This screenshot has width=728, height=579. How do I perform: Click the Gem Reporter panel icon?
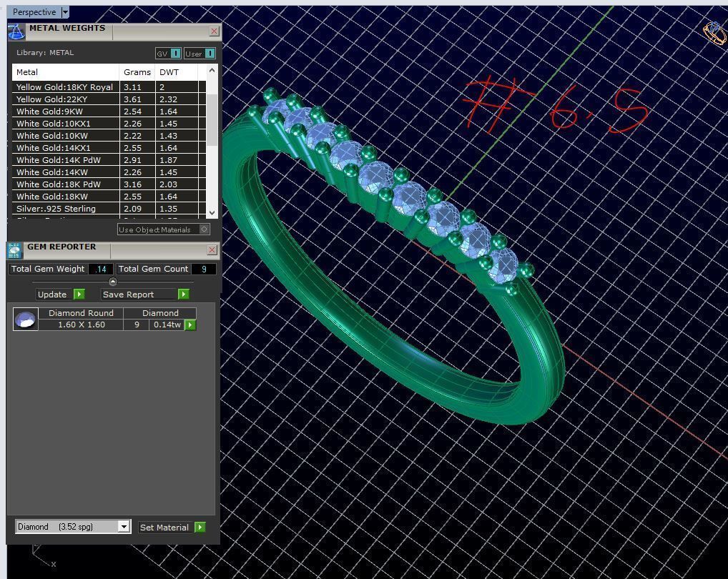point(14,250)
